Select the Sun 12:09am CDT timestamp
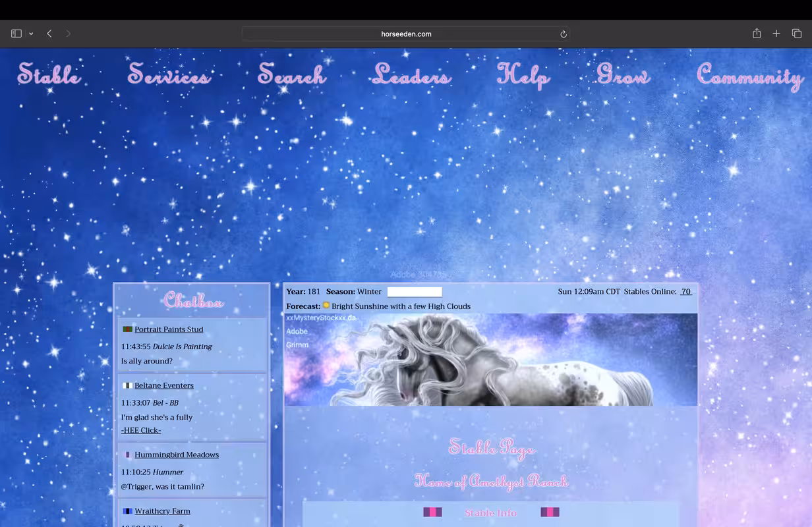This screenshot has height=527, width=812. 589,291
